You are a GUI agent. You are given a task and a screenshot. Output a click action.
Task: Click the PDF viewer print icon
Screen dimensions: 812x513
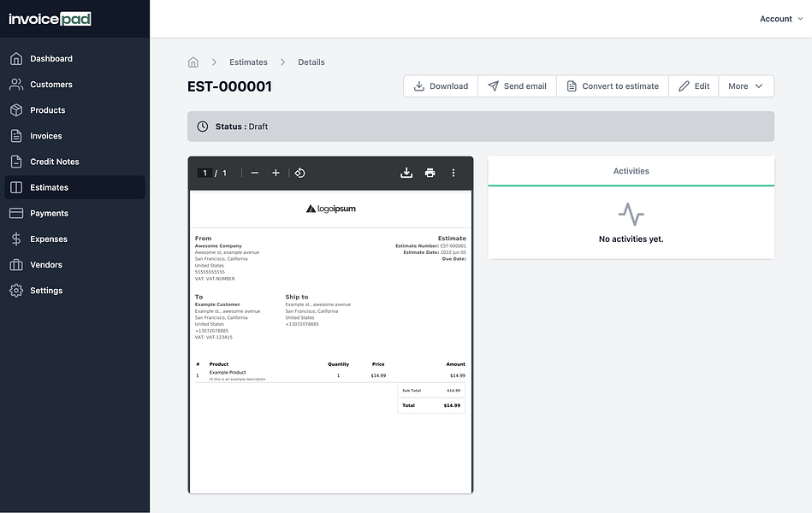430,173
